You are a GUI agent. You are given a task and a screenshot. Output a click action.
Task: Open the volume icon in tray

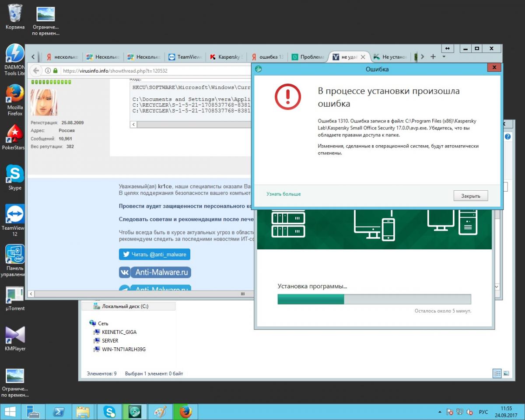click(x=469, y=412)
